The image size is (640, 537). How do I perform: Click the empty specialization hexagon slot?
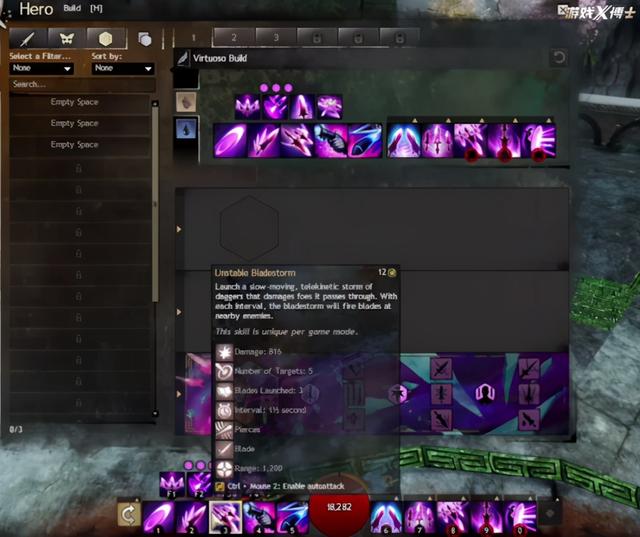[x=249, y=229]
